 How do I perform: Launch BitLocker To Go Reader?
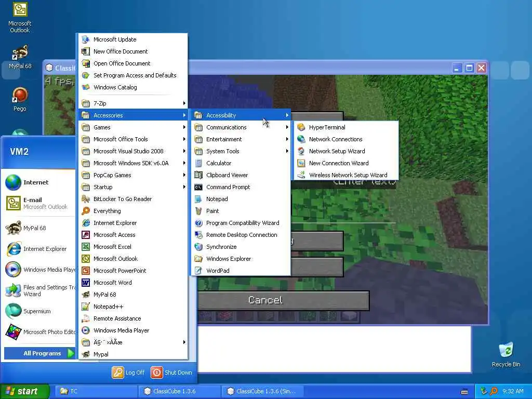(x=133, y=199)
